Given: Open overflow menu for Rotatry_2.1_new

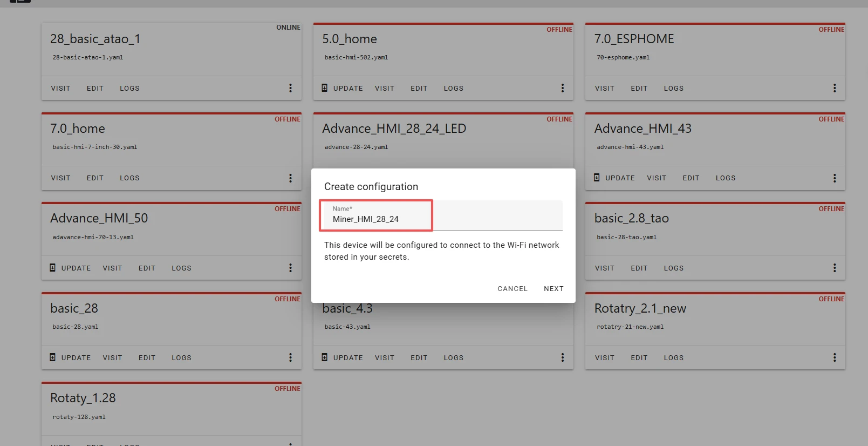Looking at the screenshot, I should point(834,357).
